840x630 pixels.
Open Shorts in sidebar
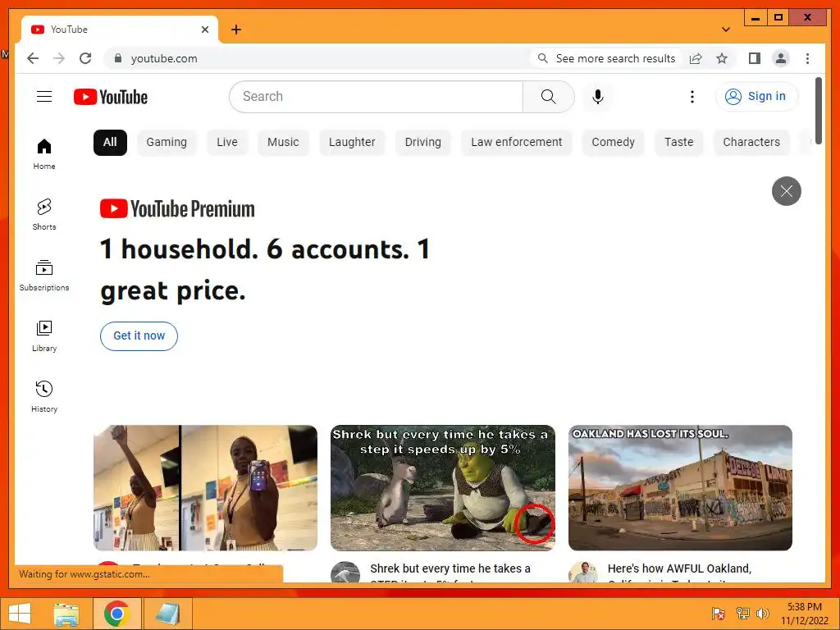[x=44, y=214]
